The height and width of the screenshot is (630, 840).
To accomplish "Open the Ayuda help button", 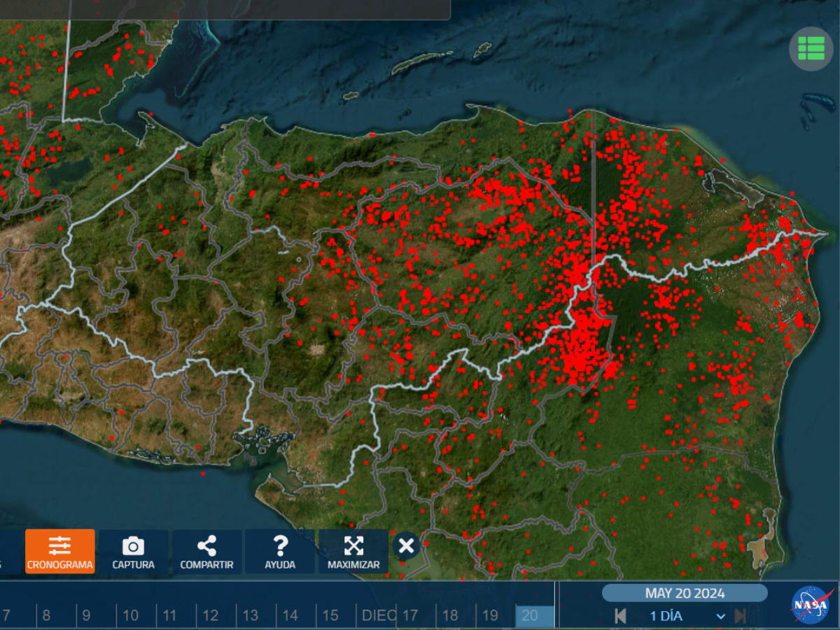I will click(280, 552).
